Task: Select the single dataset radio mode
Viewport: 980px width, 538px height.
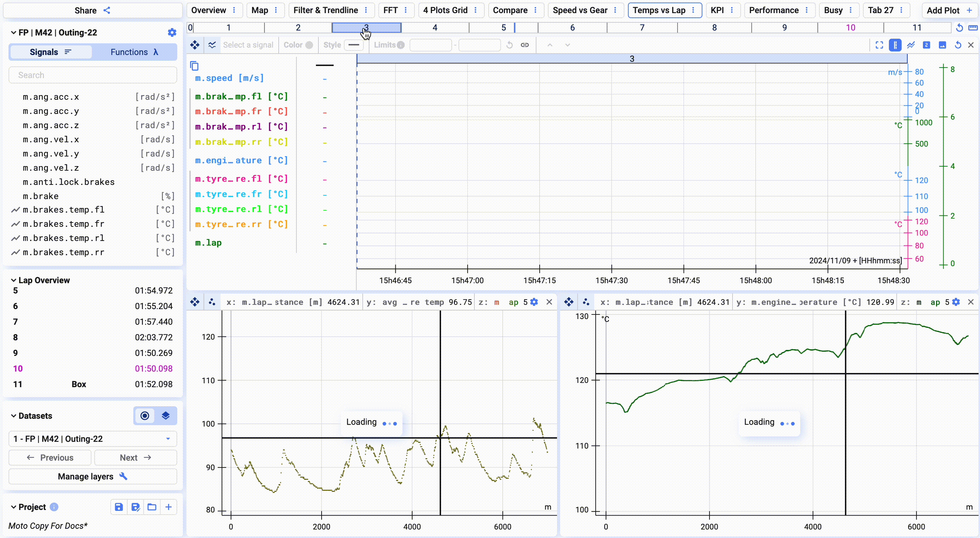Action: 145,416
